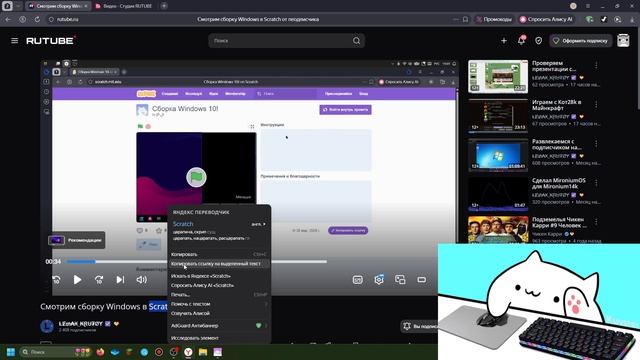Open the Windows Start menu

click(x=11, y=352)
